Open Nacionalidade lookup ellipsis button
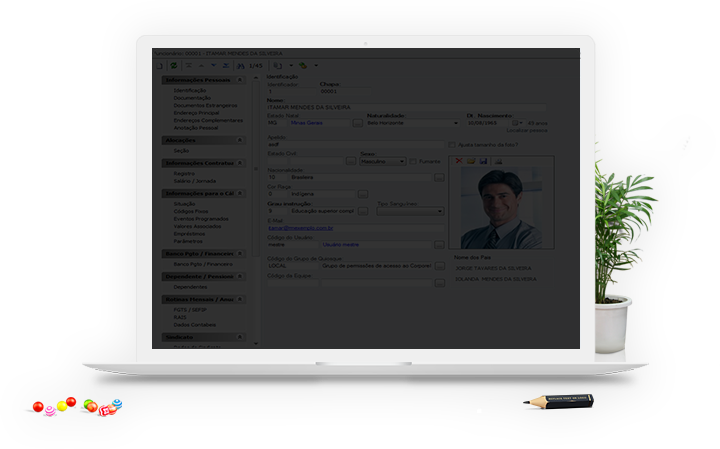This screenshot has width=720, height=449. tap(439, 177)
